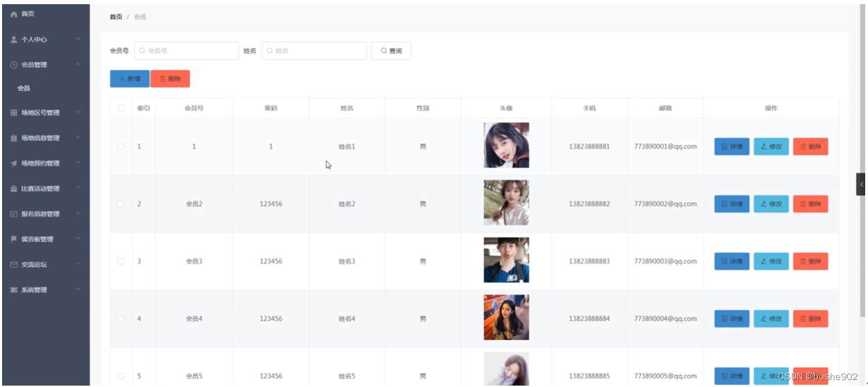The image size is (868, 387).
Task: Open 详情 for 姓名1 row
Action: point(731,146)
